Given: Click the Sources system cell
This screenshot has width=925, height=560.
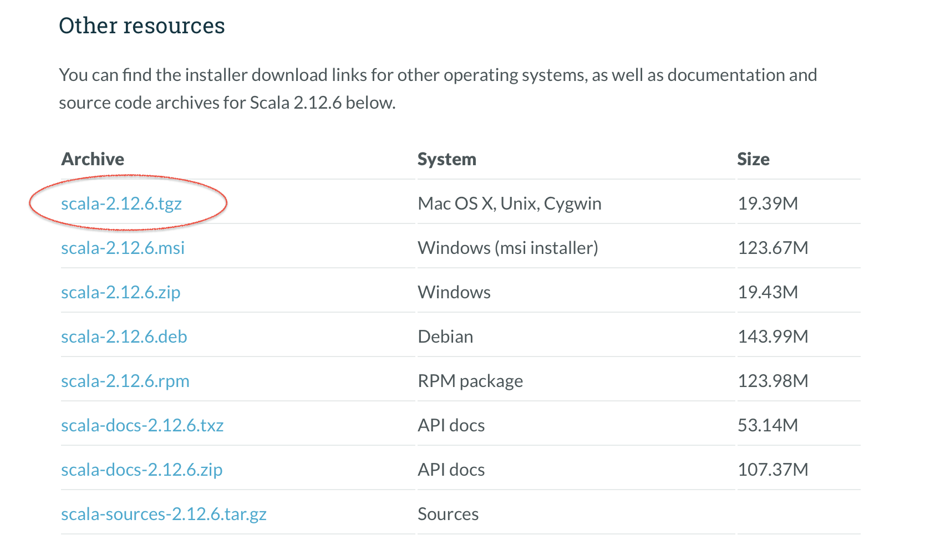Looking at the screenshot, I should coord(448,514).
